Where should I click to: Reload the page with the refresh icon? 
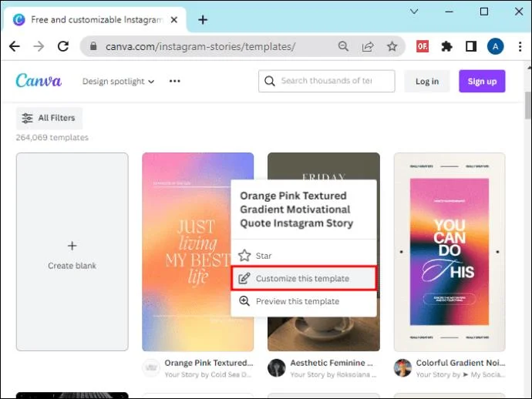[x=63, y=46]
